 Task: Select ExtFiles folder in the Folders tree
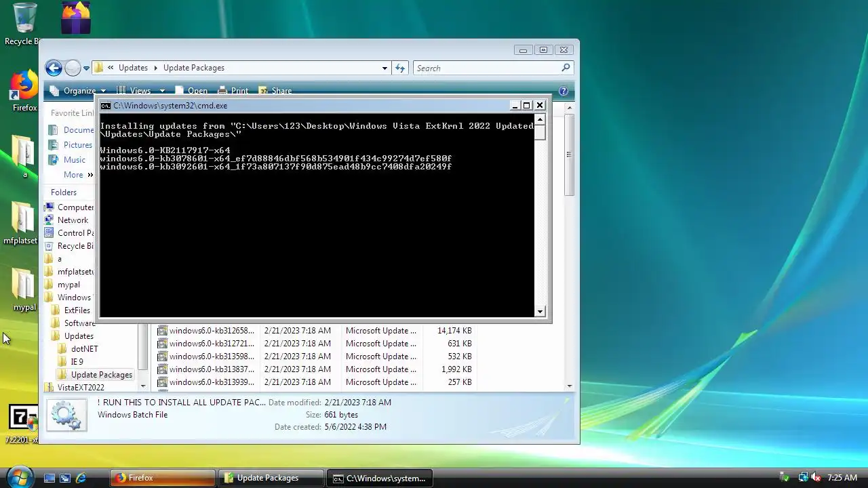click(x=71, y=310)
